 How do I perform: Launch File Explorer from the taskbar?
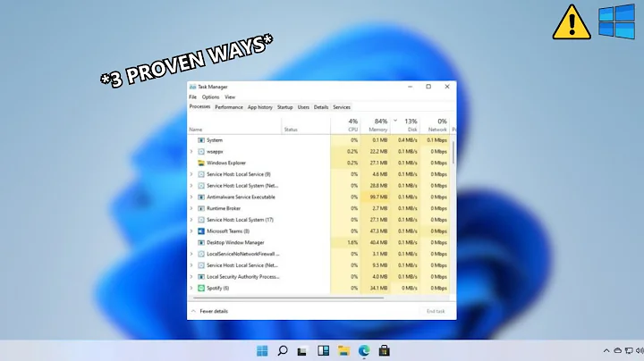pyautogui.click(x=343, y=351)
